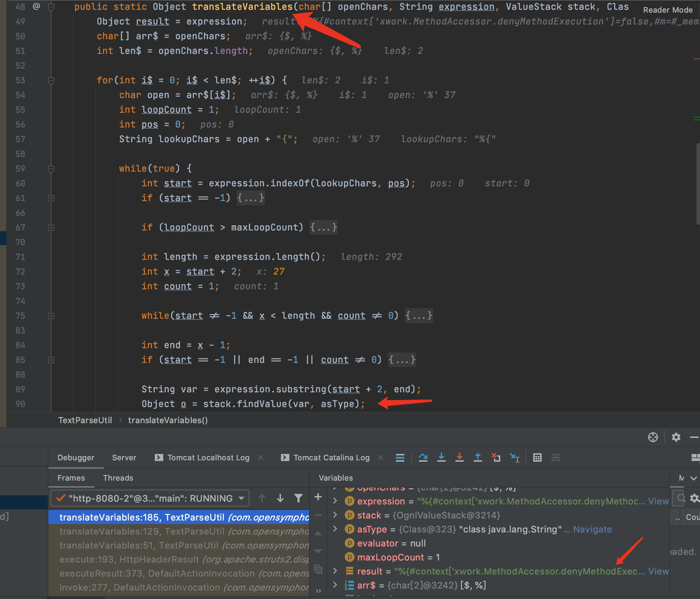Expand the asType variable node

(335, 529)
